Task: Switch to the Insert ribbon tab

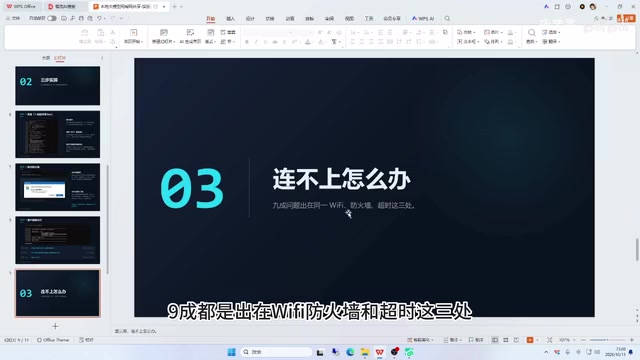Action: pos(231,19)
